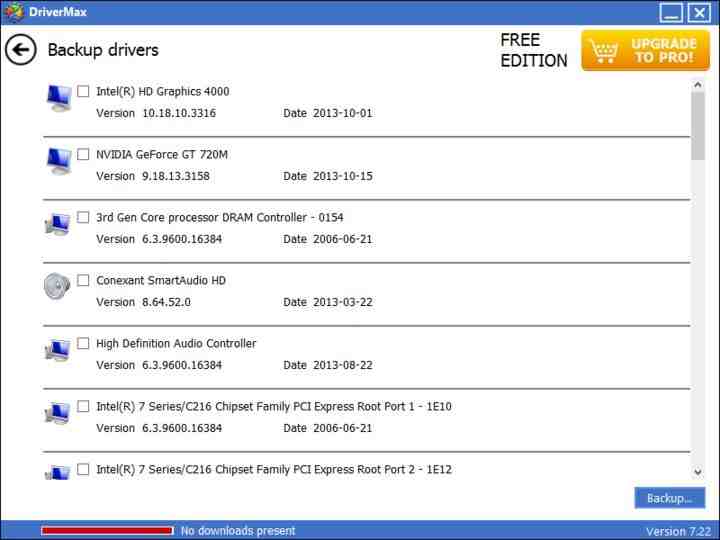Click the Intel(R) HD Graphics 4000 name

[163, 92]
